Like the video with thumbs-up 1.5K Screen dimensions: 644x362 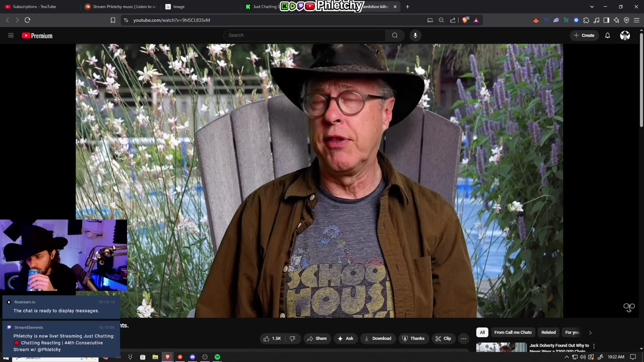tap(272, 338)
